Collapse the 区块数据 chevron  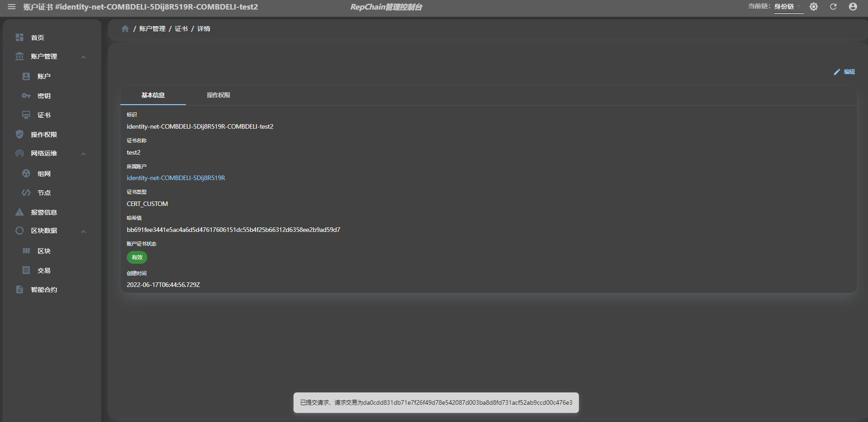pyautogui.click(x=84, y=231)
